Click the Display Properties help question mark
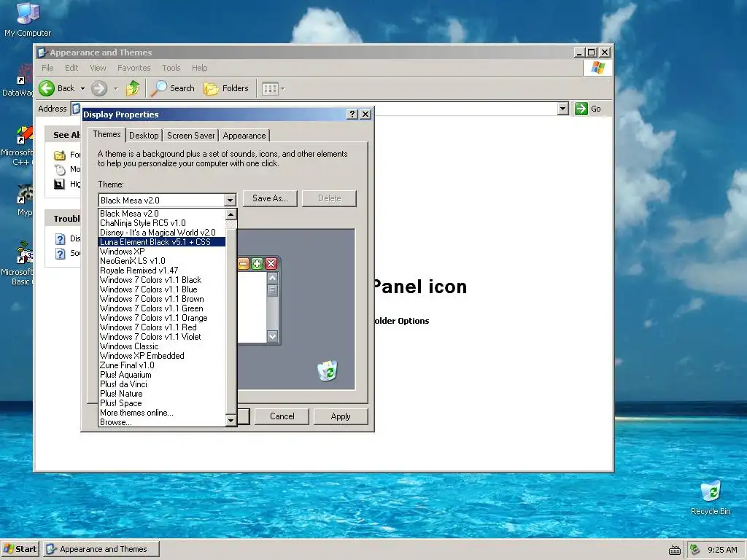 coord(352,114)
